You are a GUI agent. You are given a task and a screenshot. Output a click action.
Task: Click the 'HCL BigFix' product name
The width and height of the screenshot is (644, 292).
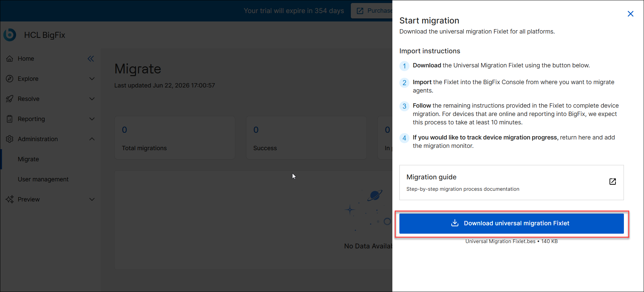(x=45, y=35)
